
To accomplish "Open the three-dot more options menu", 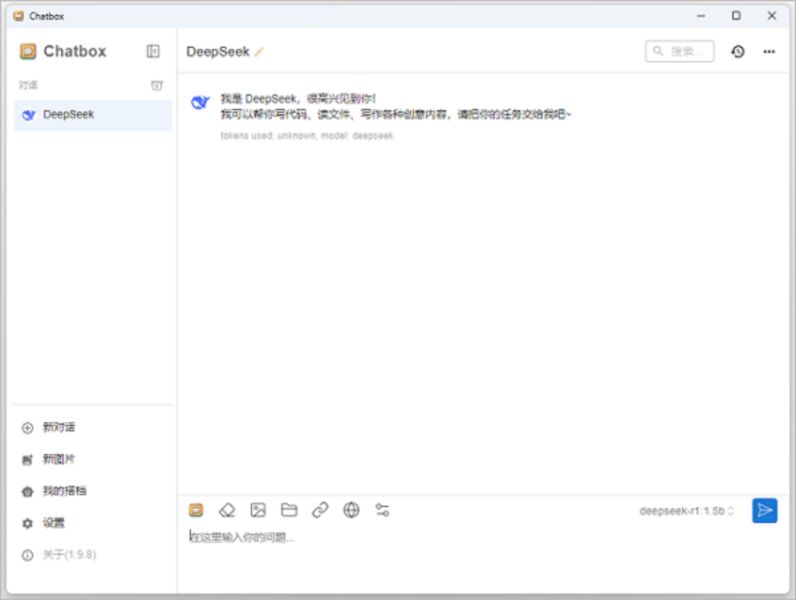I will point(769,51).
